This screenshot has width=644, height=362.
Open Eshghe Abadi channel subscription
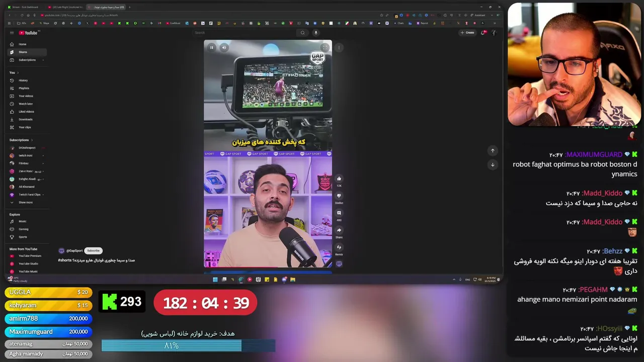pos(27,179)
